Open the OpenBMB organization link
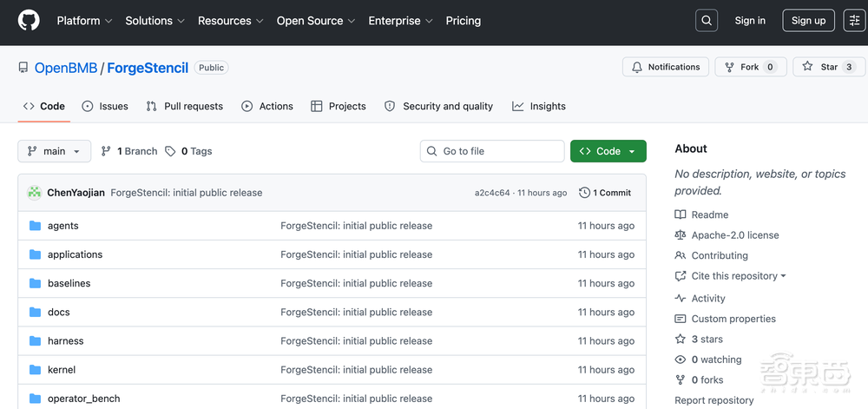The width and height of the screenshot is (868, 409). [x=66, y=68]
